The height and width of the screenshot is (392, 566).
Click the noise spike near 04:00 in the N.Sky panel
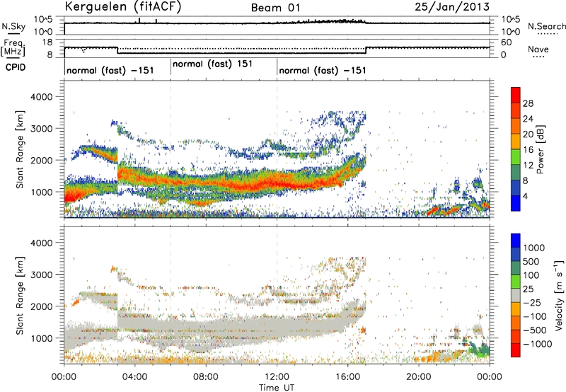tap(139, 21)
